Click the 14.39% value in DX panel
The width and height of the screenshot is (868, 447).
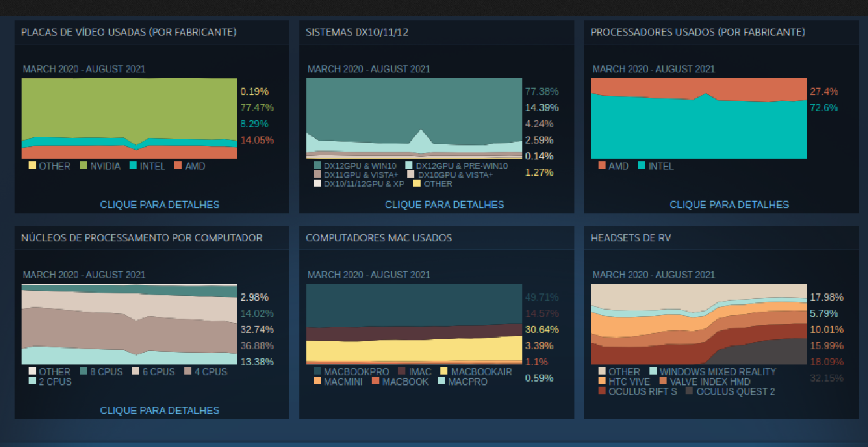541,108
